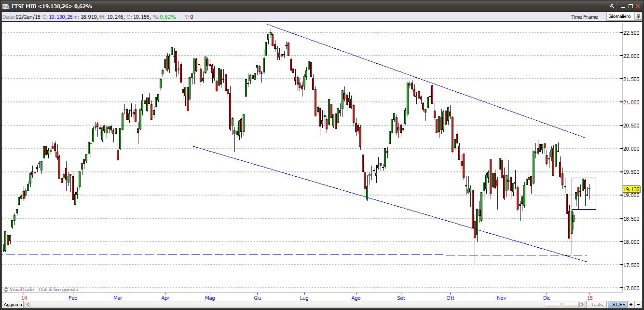644x310 pixels.
Task: Click the hammer settings icon in title bar
Action: pyautogui.click(x=612, y=6)
